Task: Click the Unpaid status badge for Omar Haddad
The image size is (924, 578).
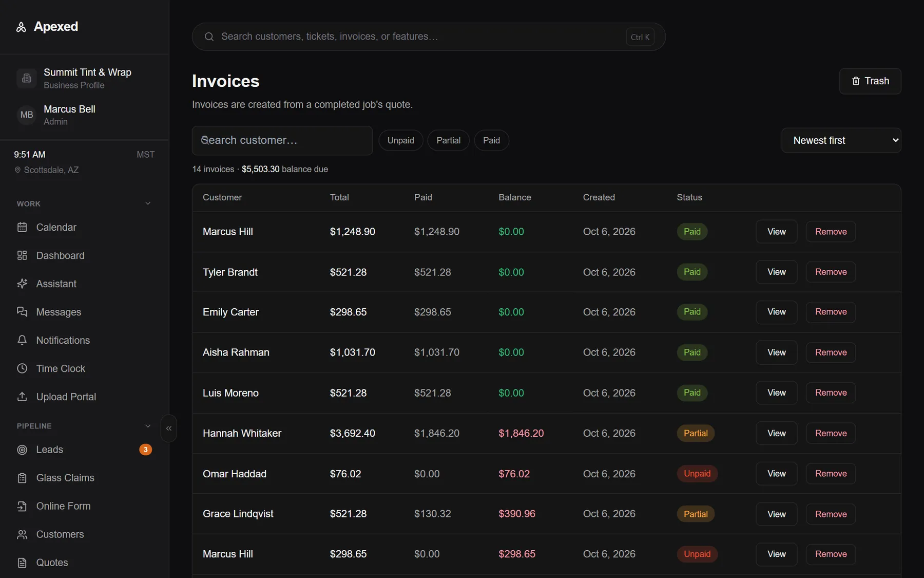Action: (697, 474)
